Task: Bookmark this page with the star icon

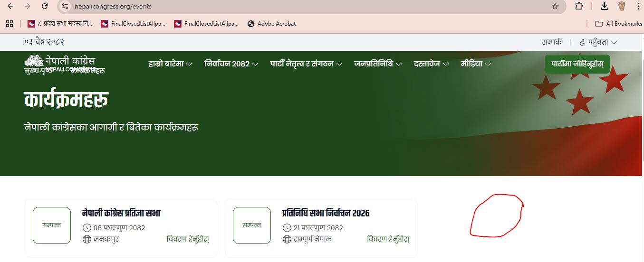Action: (x=555, y=6)
